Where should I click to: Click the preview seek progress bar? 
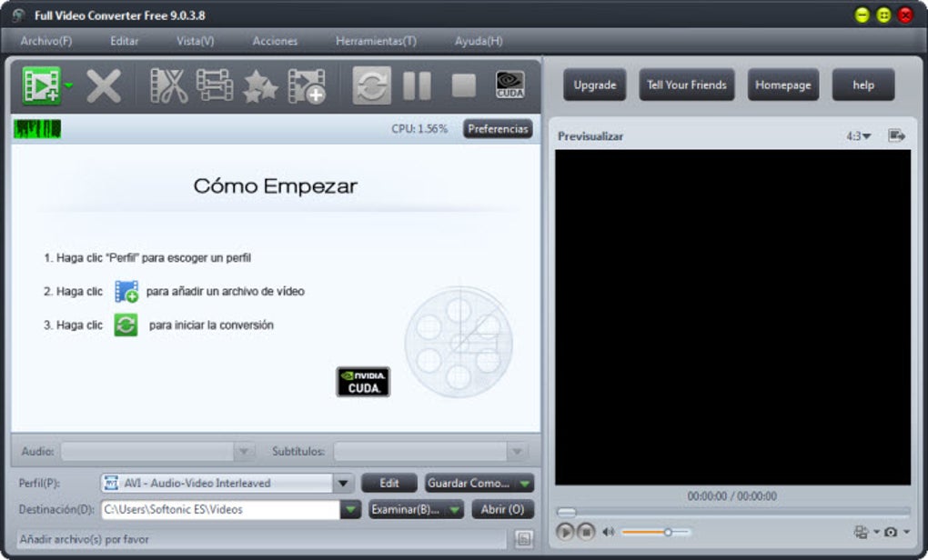coord(732,512)
